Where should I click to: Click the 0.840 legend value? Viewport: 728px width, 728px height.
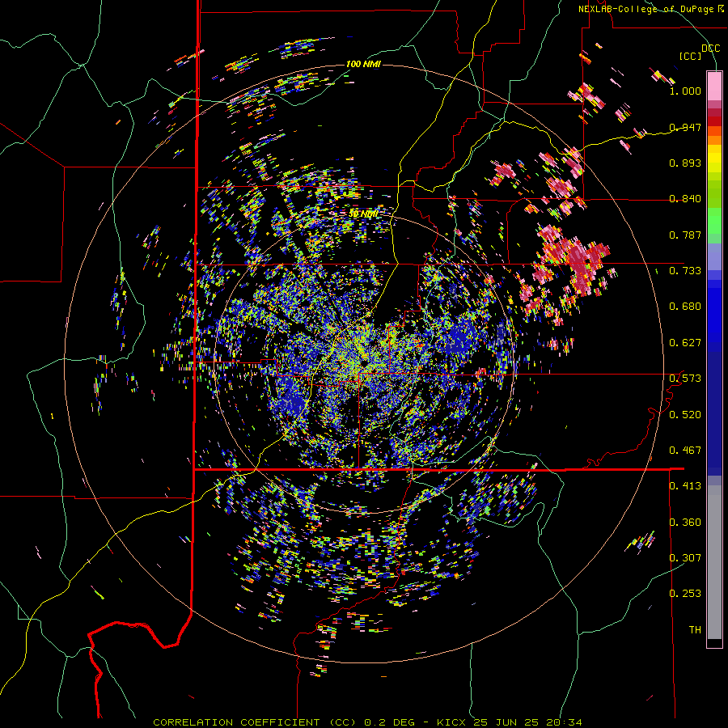pos(685,199)
